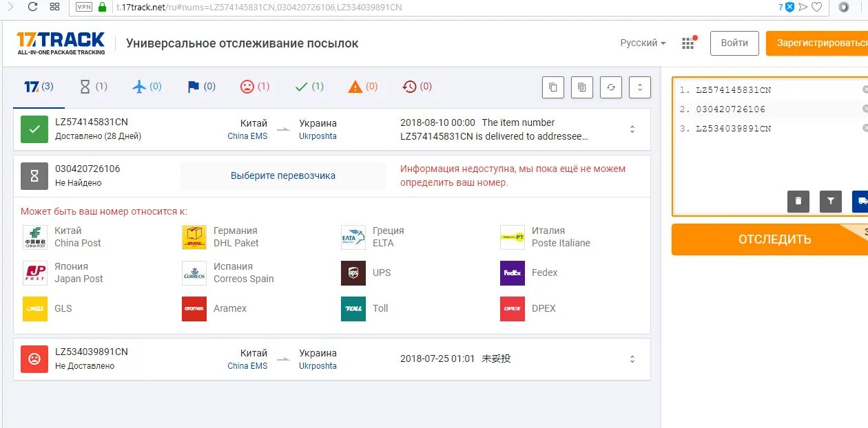The width and height of the screenshot is (868, 428).
Task: Click the secure connection padlock icon
Action: (103, 7)
